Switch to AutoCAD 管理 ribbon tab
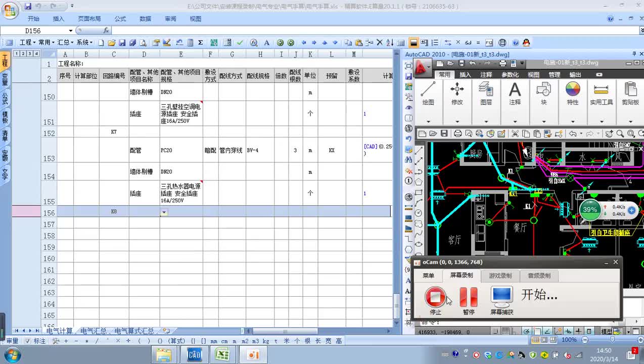This screenshot has height=364, width=644. point(555,75)
